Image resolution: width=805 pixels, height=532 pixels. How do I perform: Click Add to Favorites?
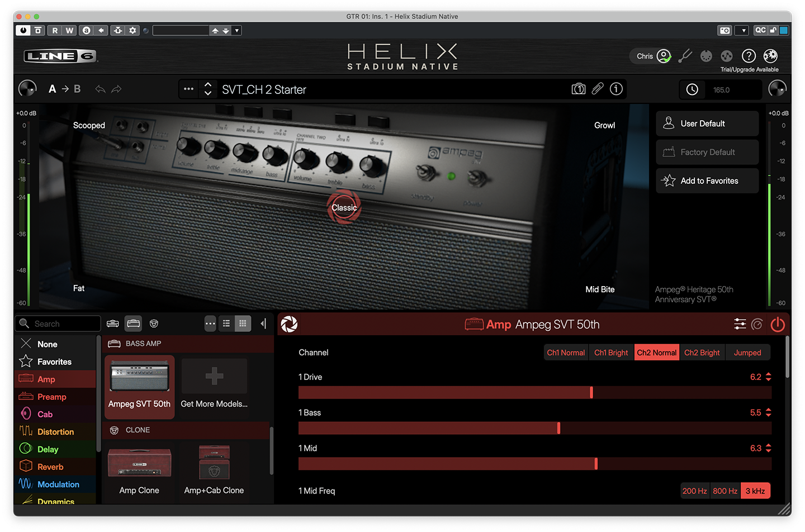tap(707, 180)
